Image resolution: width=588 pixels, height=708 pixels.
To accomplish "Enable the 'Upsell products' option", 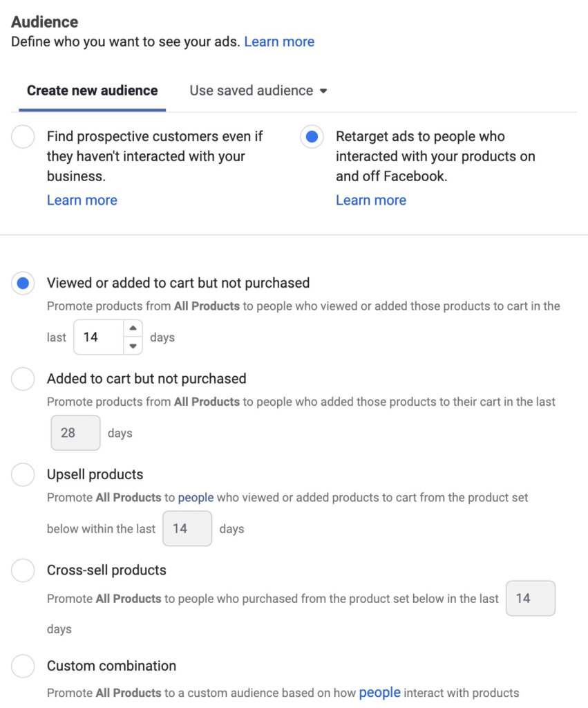I will (23, 475).
